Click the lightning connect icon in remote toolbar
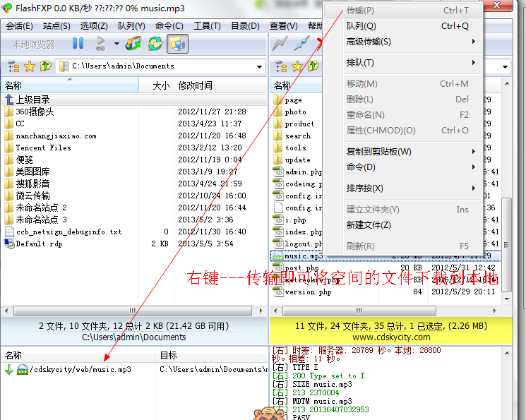526x420 pixels. pyautogui.click(x=280, y=44)
